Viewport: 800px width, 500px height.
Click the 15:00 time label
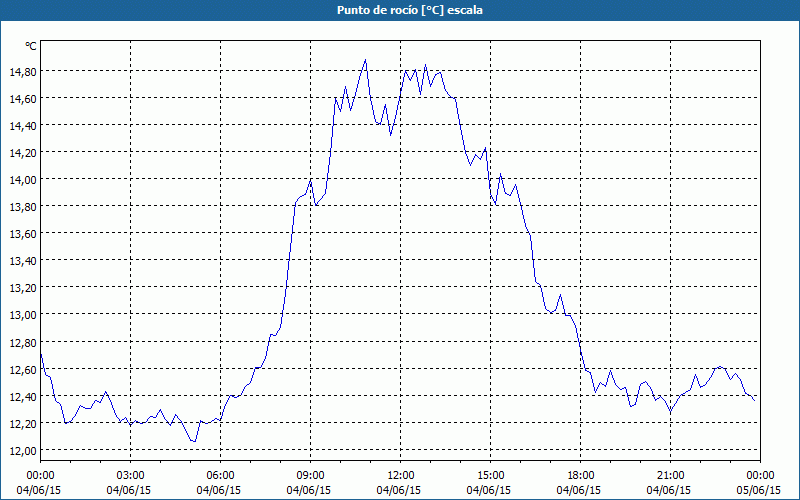click(491, 476)
